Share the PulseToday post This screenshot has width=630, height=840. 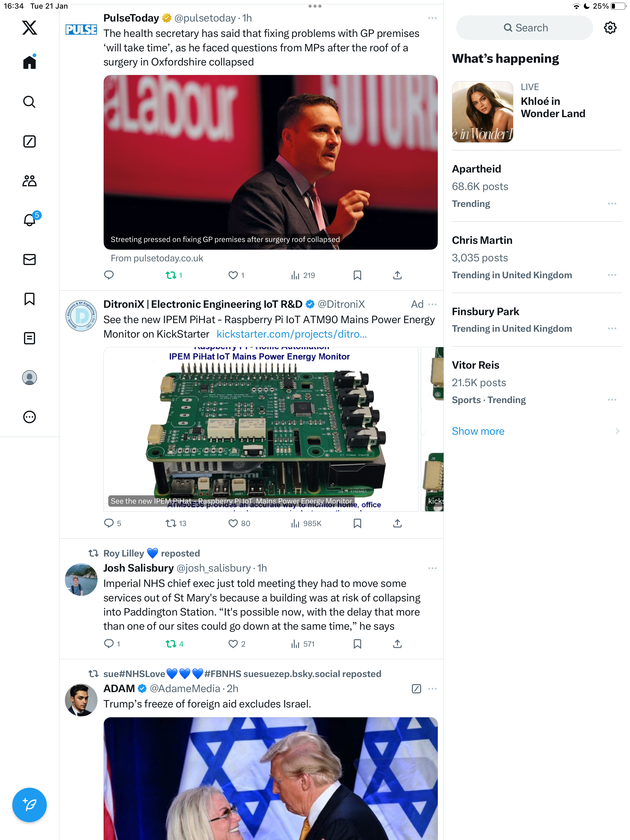point(397,275)
